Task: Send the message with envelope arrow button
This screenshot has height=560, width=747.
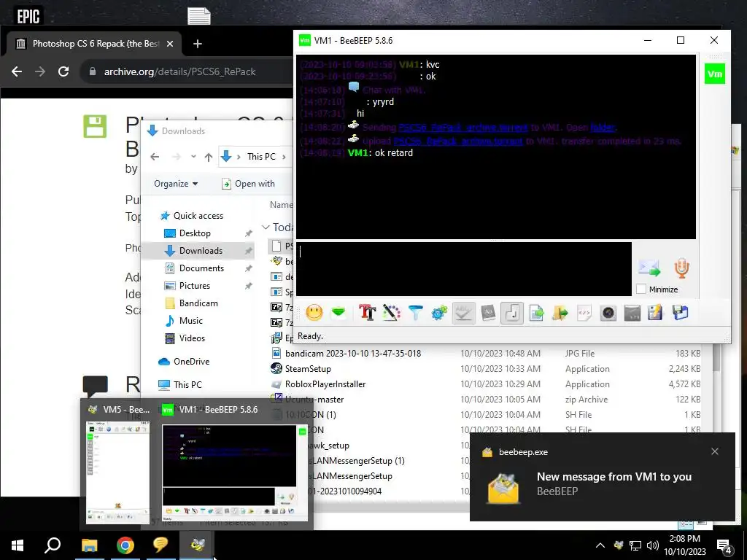Action: [649, 268]
